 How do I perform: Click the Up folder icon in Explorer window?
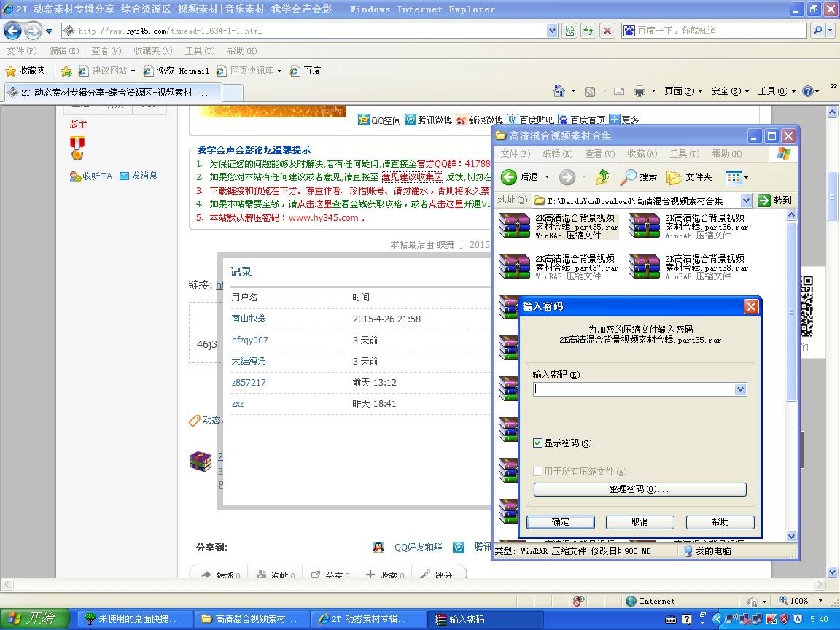pos(602,176)
